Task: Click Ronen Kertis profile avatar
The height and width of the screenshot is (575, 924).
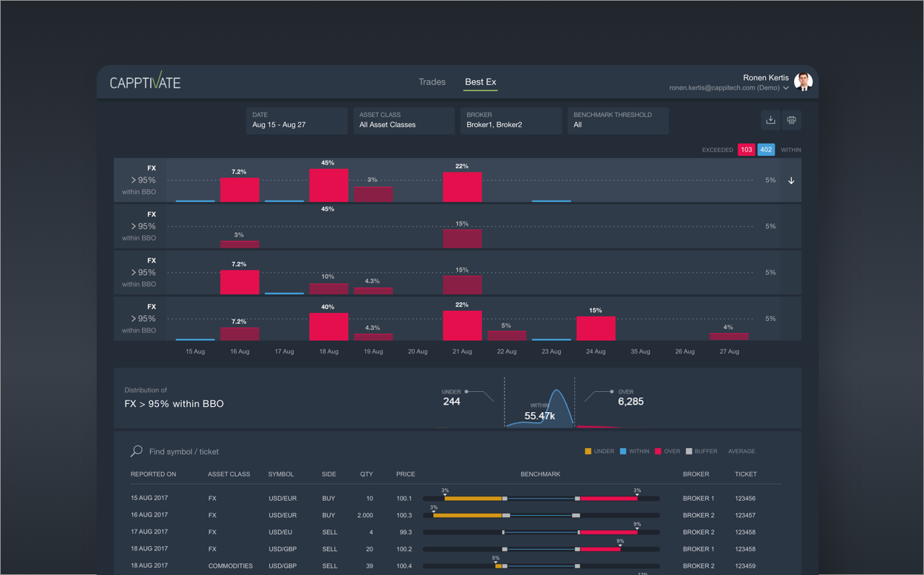Action: [803, 82]
